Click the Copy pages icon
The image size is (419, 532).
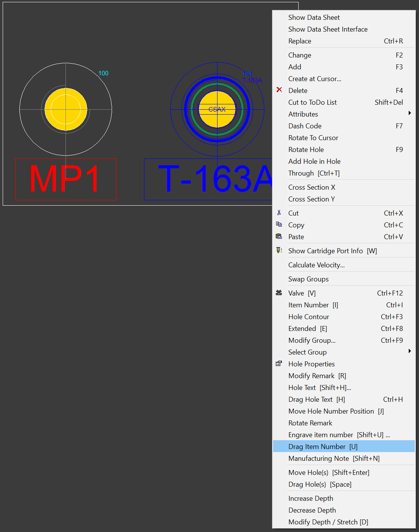point(279,224)
